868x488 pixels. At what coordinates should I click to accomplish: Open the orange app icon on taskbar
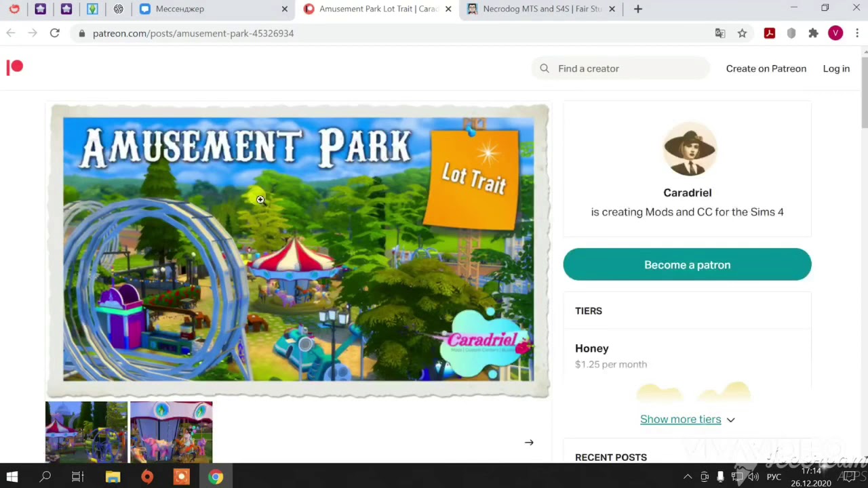click(181, 477)
